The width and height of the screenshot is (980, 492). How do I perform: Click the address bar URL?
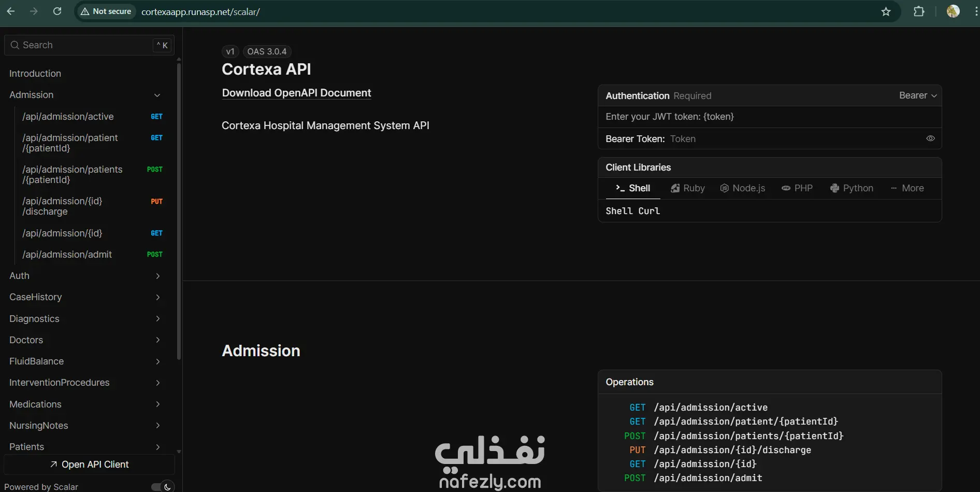point(200,11)
